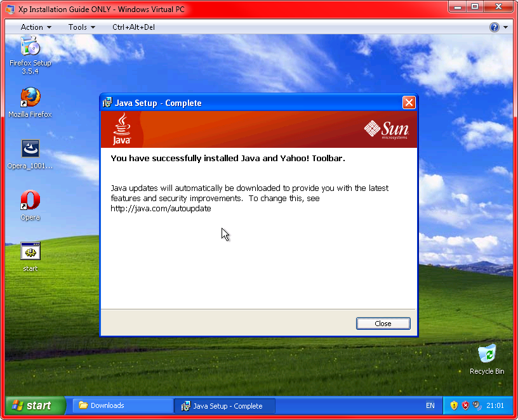
Task: Click the 'You have successfully installed Java' heading
Action: pos(228,159)
